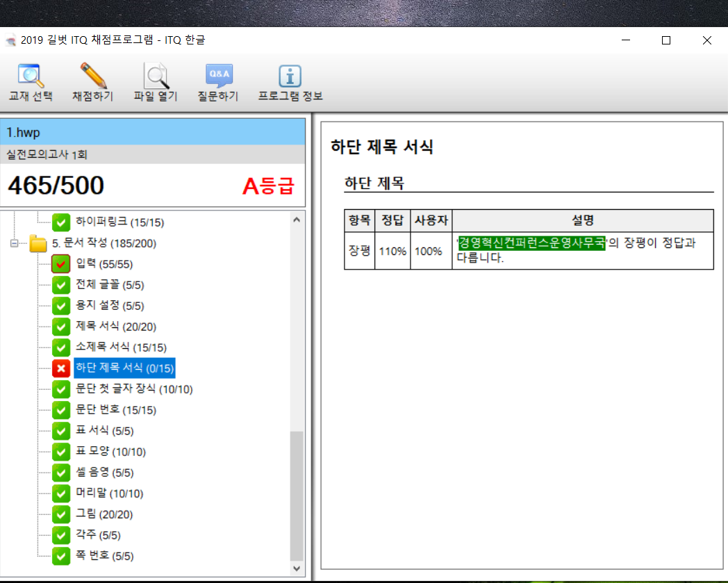The image size is (728, 583).
Task: Click the folder icon for 5. 문서 작성
Action: (x=39, y=243)
